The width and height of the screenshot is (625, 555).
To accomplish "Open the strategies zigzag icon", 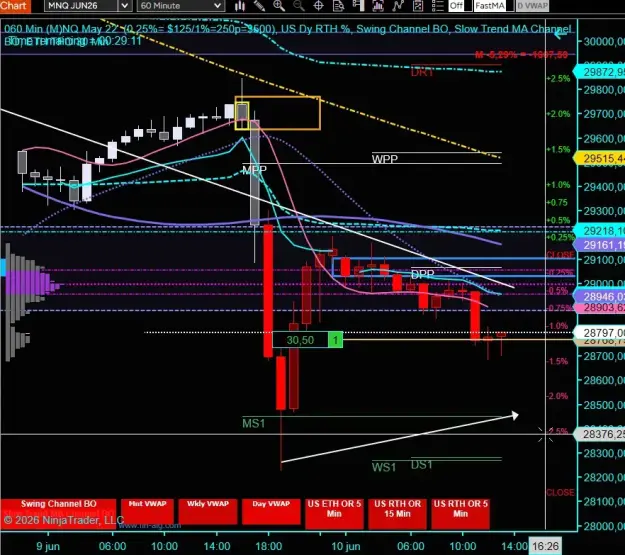I will tap(398, 6).
